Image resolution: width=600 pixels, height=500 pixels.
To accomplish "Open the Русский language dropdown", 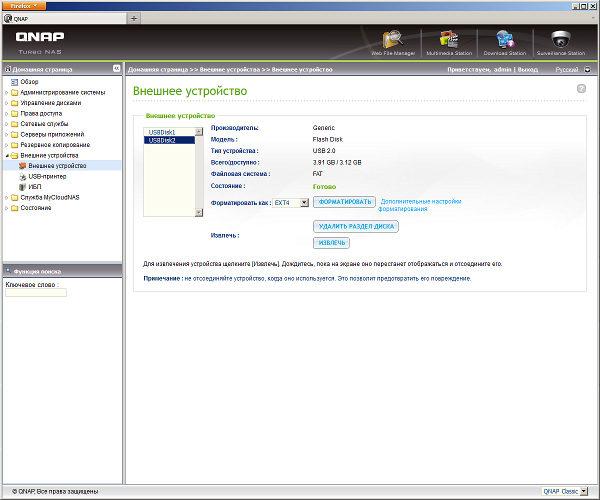I will click(588, 70).
